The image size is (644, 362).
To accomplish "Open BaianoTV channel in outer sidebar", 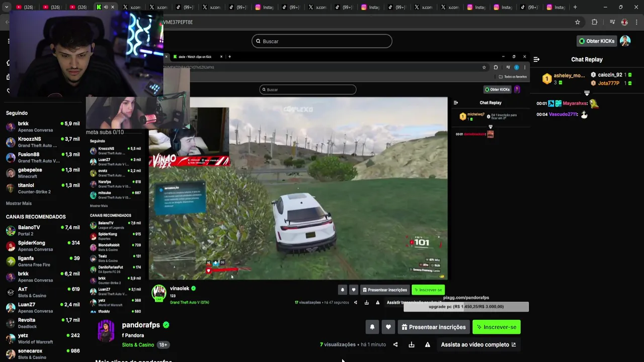I will pos(43,230).
